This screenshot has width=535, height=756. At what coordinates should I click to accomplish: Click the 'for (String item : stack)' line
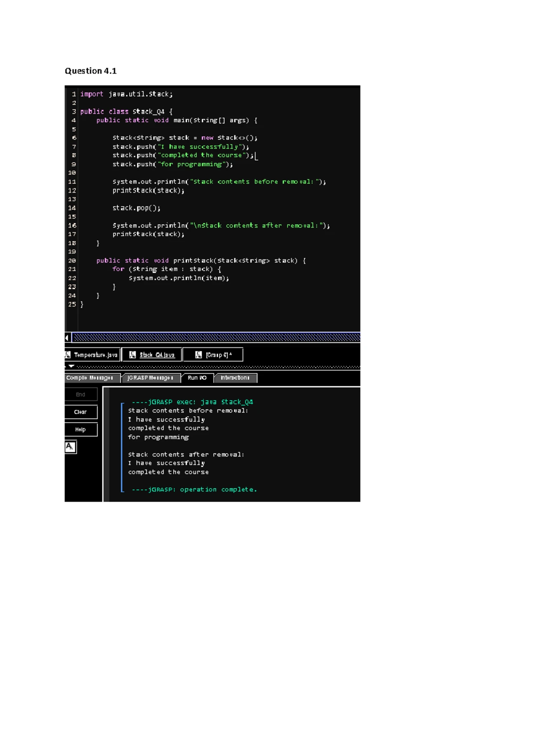[x=167, y=269]
